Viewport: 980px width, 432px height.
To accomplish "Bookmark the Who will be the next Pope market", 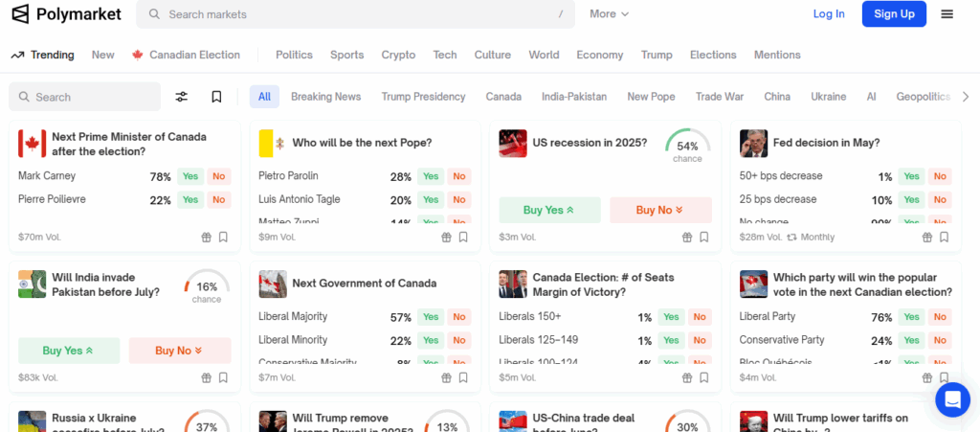I will (x=463, y=237).
